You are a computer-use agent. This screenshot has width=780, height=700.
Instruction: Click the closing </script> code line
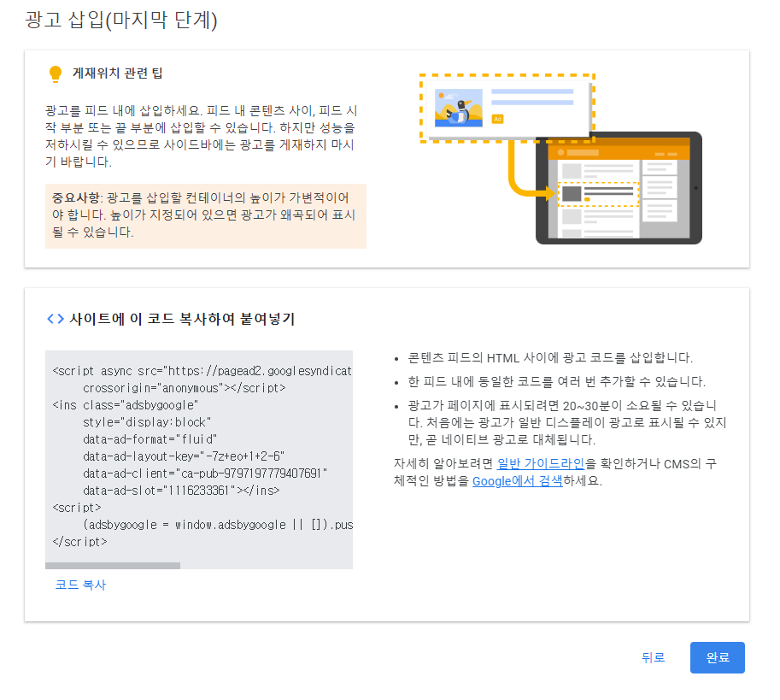click(79, 542)
